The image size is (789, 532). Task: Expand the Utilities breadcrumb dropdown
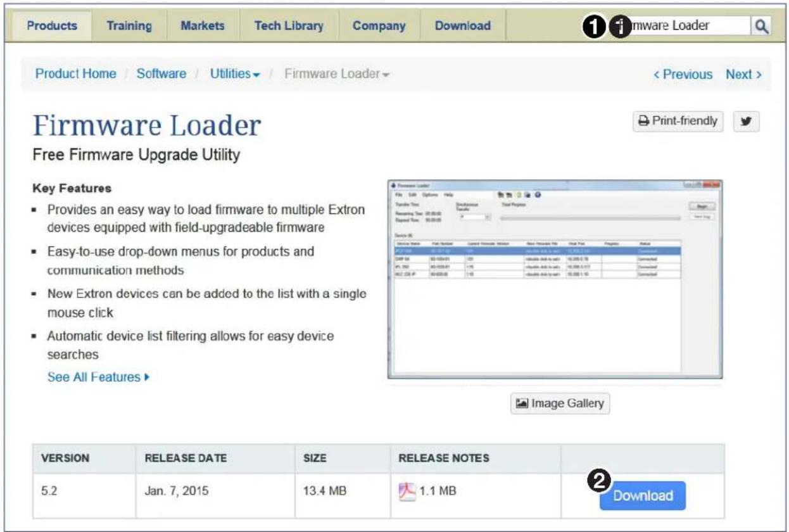click(x=235, y=74)
